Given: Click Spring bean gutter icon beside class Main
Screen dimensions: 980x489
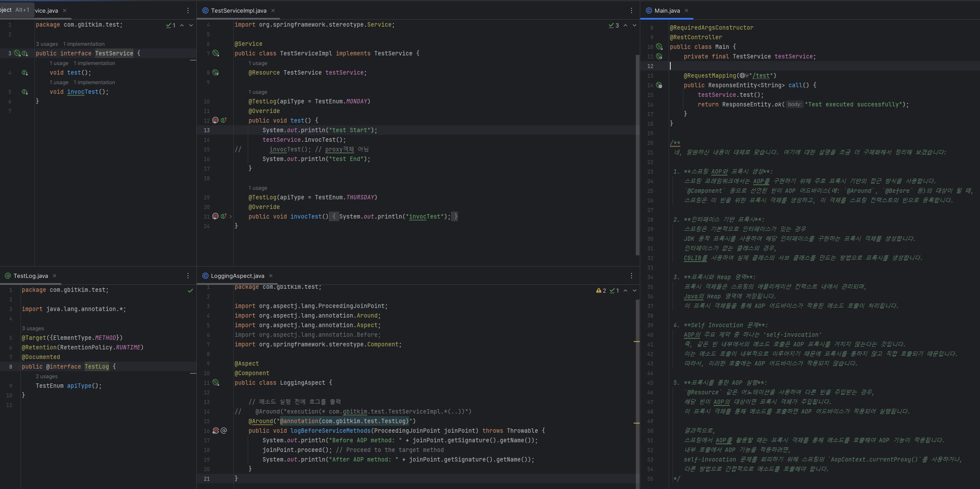Looking at the screenshot, I should [x=659, y=47].
